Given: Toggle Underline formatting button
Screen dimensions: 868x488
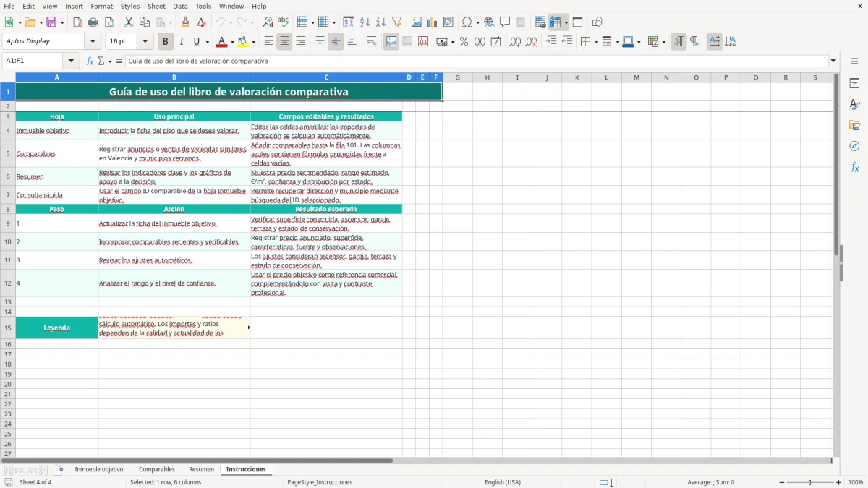Looking at the screenshot, I should pyautogui.click(x=196, y=42).
